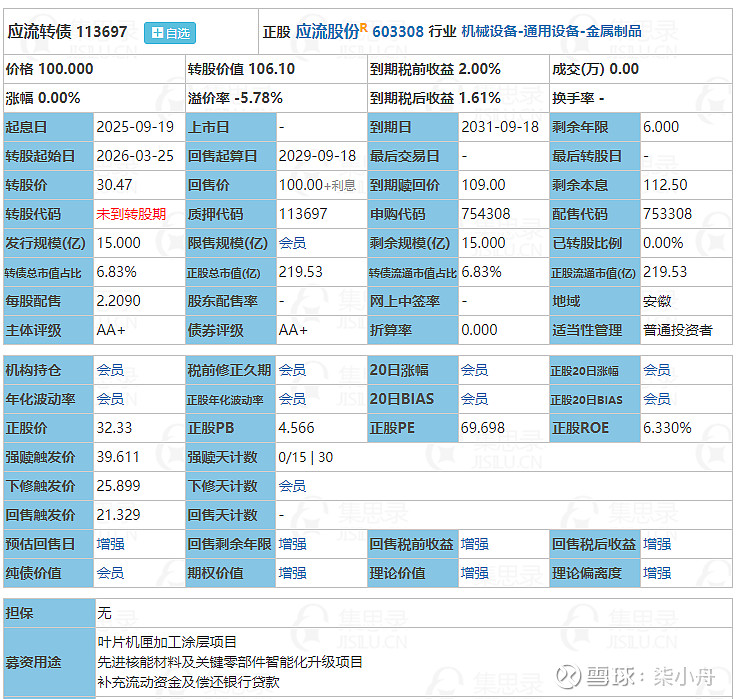Viewport: 737px width, 699px height.
Task: Click the 会员 link beside 20日BIAS
Action: (x=474, y=399)
